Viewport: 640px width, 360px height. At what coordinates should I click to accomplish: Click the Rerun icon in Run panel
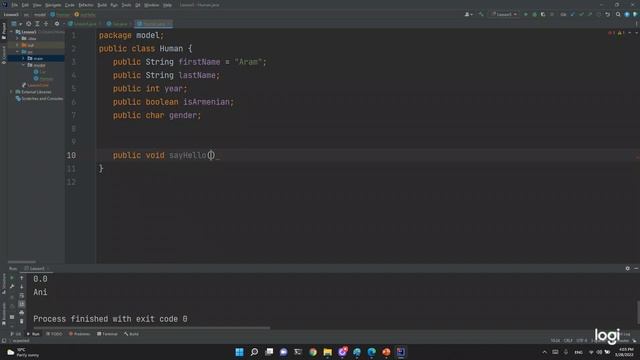click(x=12, y=278)
